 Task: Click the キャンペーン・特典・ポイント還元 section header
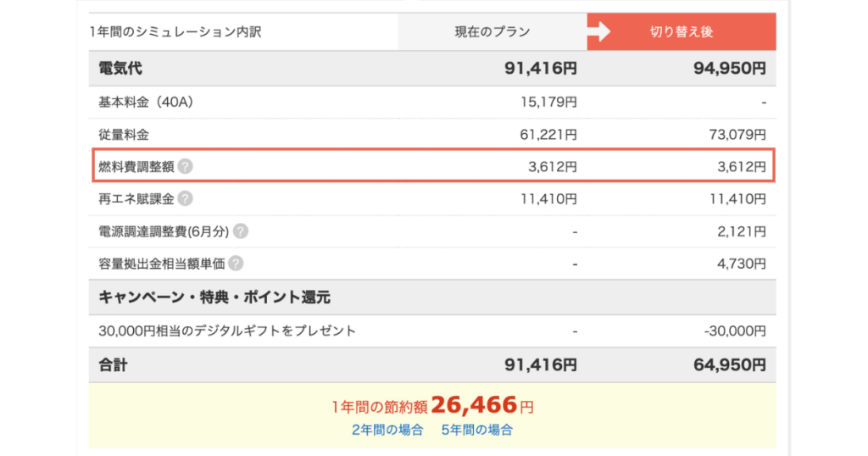[214, 298]
